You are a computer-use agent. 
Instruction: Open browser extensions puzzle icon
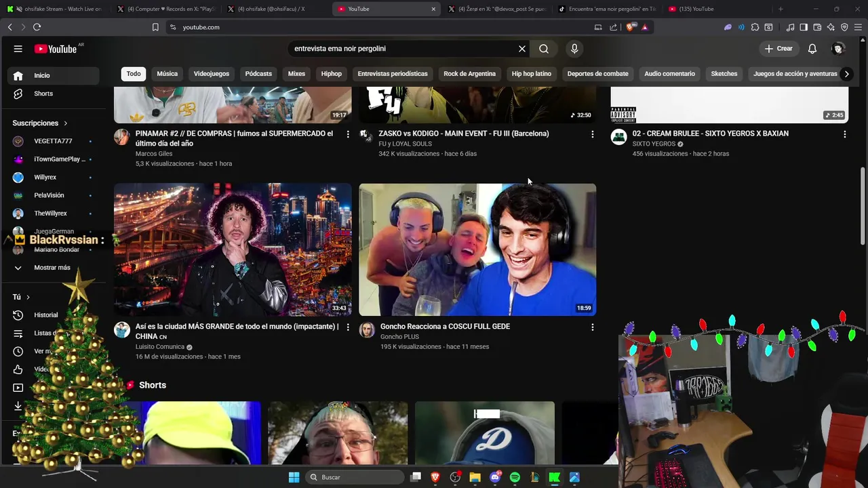click(755, 27)
